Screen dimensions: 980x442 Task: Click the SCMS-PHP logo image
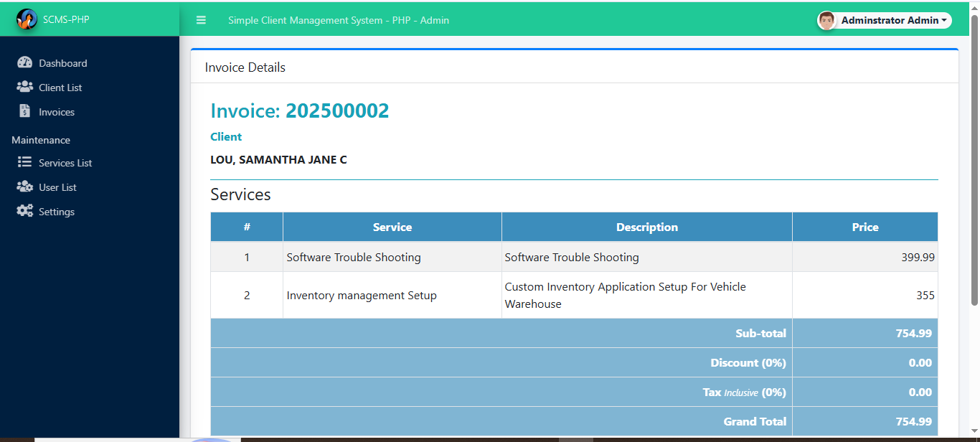(x=27, y=19)
